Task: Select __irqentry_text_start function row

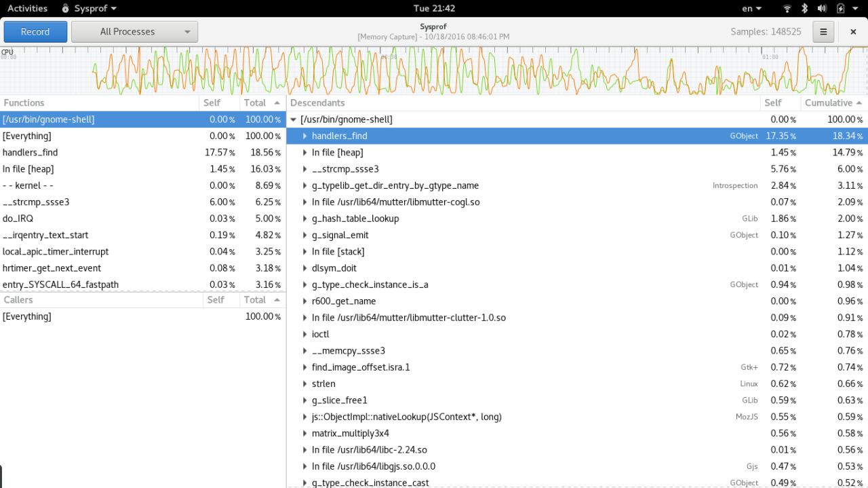Action: [x=142, y=235]
